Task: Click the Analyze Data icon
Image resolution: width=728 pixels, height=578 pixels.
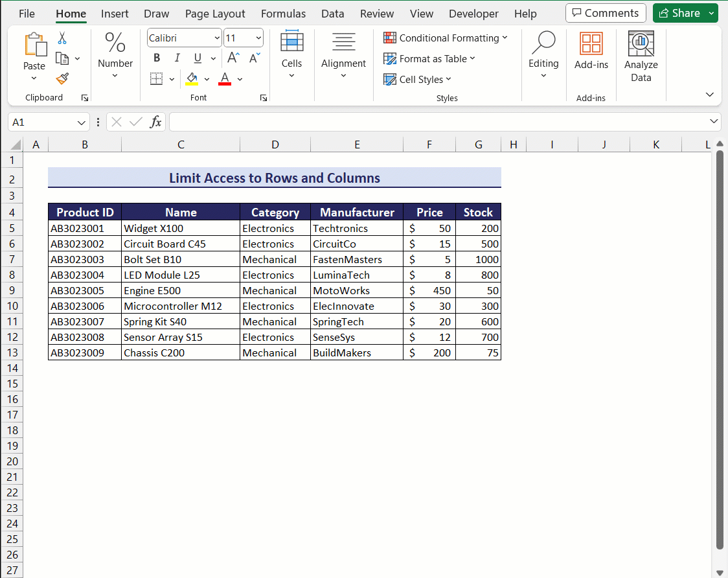Action: point(641,43)
